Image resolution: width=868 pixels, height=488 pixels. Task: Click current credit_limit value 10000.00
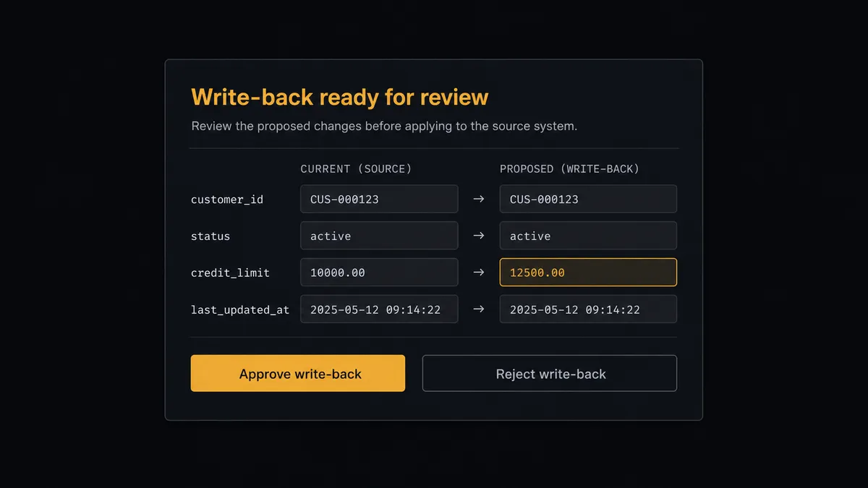coord(379,273)
